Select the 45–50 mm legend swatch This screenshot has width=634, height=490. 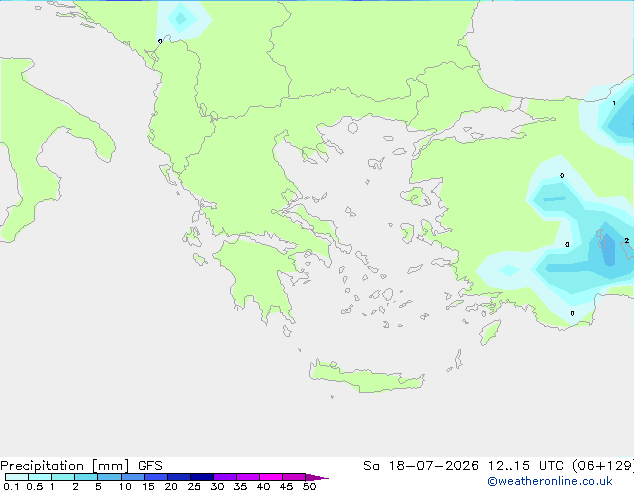(294, 477)
